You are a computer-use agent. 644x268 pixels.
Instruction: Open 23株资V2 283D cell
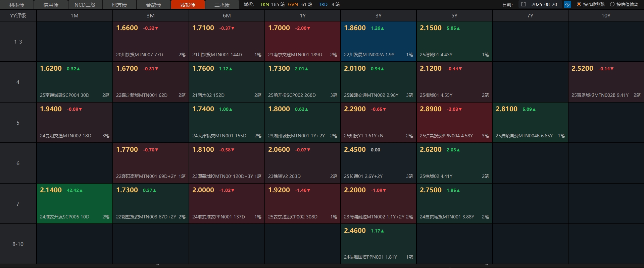click(x=303, y=163)
